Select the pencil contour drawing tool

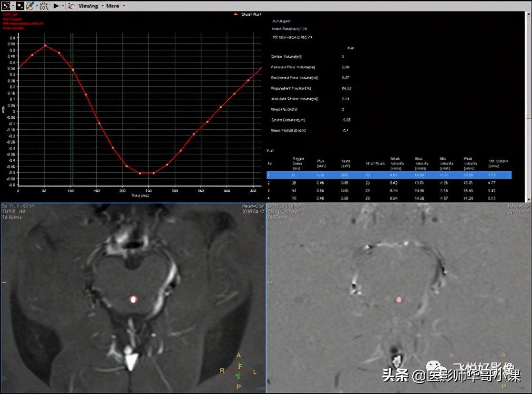click(x=30, y=6)
